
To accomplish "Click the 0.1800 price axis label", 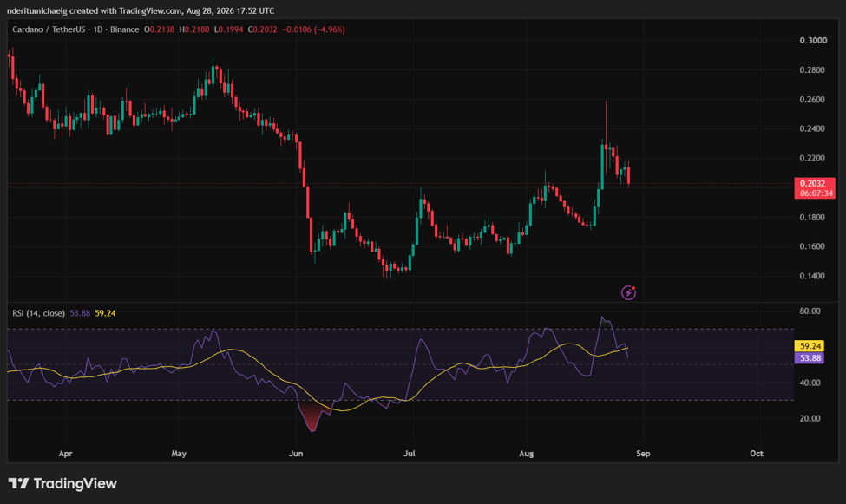I will click(812, 218).
